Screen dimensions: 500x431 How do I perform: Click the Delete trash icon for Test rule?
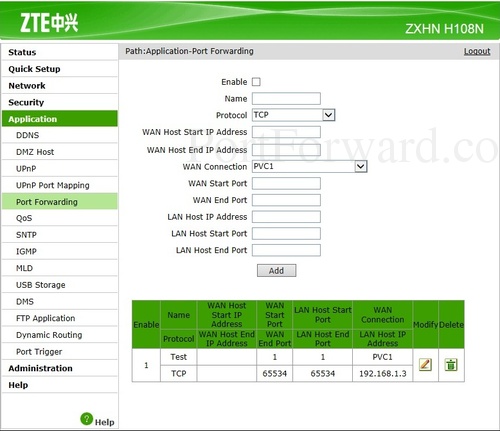pyautogui.click(x=451, y=365)
